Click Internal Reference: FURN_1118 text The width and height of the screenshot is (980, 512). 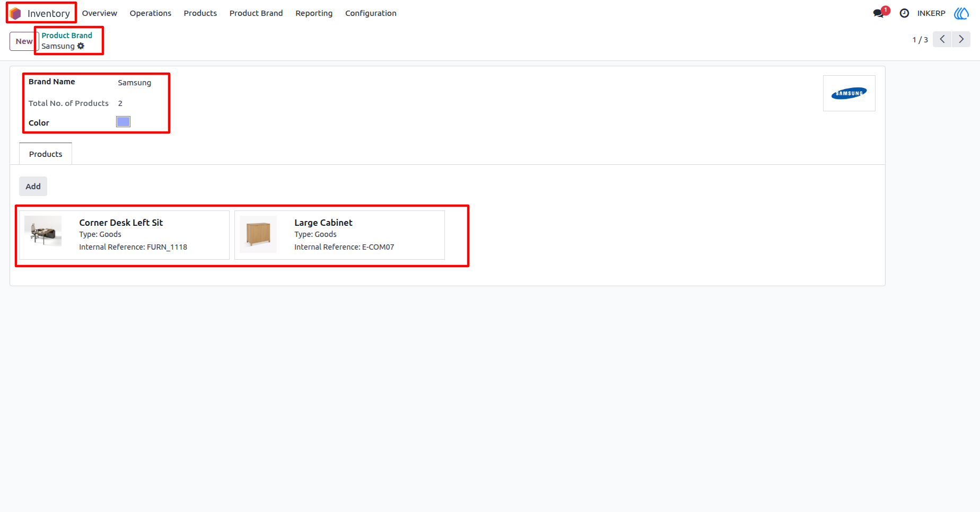pos(133,247)
